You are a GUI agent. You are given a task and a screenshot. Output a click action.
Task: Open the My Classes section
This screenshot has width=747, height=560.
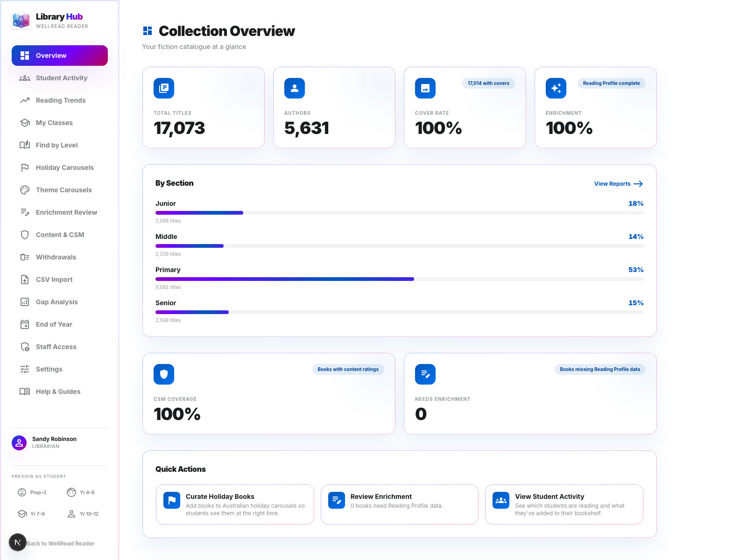54,122
